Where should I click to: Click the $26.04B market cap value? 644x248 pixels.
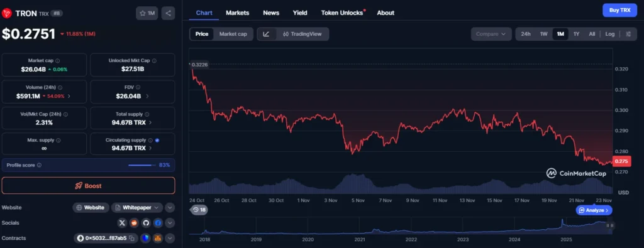click(x=33, y=69)
